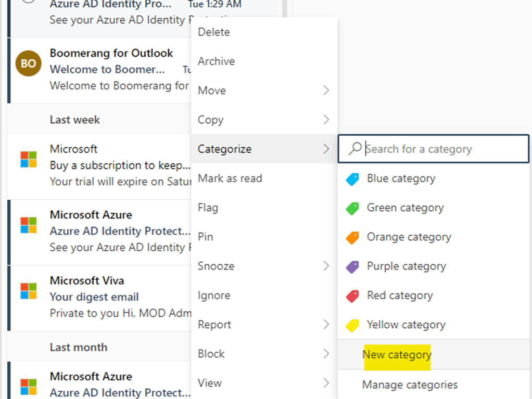532x399 pixels.
Task: Click the Last month group header
Action: click(x=99, y=347)
